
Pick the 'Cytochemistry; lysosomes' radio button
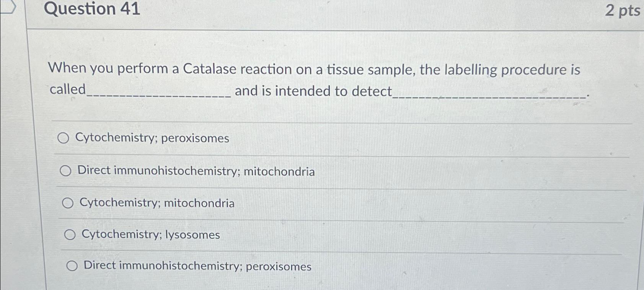(x=70, y=235)
